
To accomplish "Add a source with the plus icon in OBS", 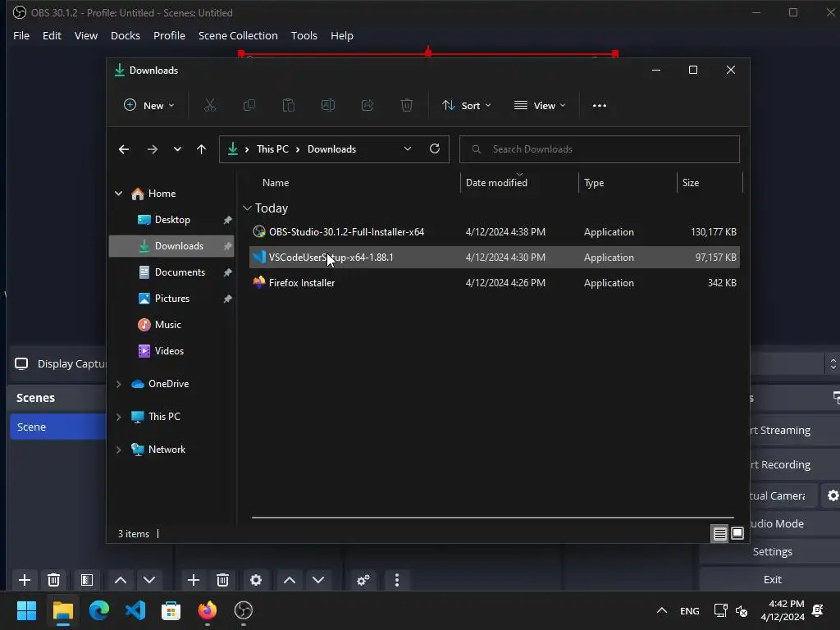I will pyautogui.click(x=194, y=580).
